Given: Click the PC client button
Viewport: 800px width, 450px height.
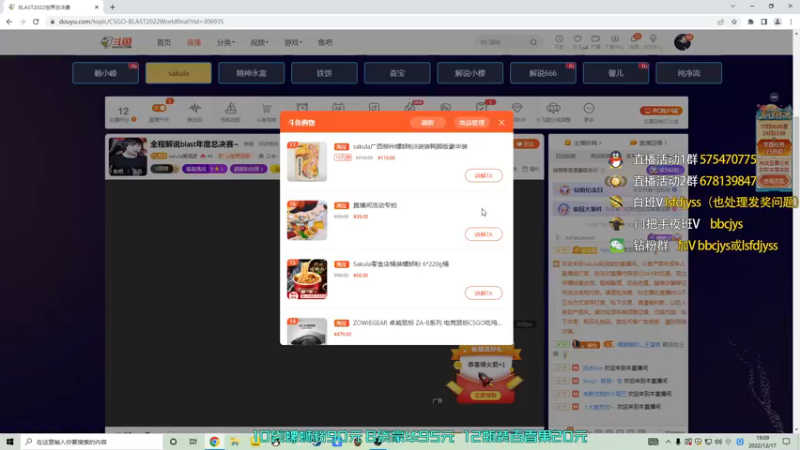Looking at the screenshot, I should (x=661, y=110).
